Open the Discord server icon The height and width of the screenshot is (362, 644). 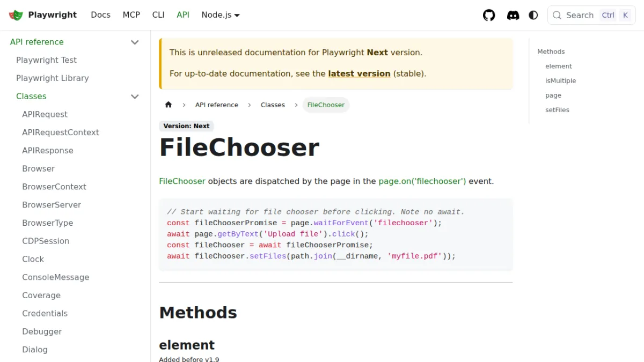click(513, 15)
